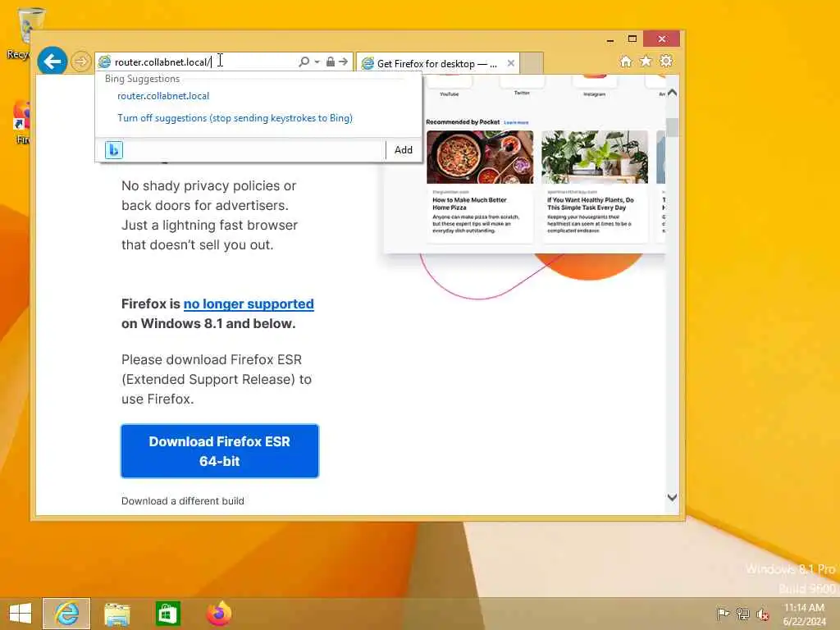The height and width of the screenshot is (630, 840).
Task: Click the taskbar clock showing 11:14 AM
Action: pos(804,614)
